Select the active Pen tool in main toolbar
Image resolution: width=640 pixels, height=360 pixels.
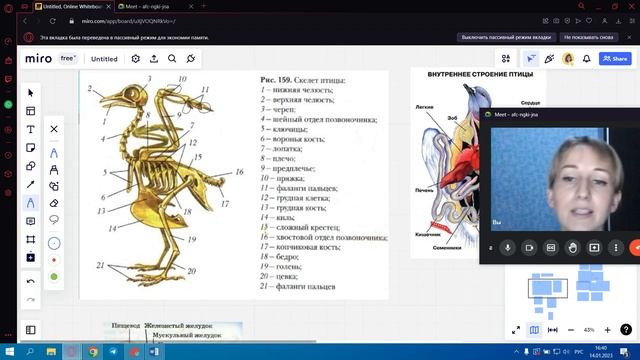[x=31, y=203]
